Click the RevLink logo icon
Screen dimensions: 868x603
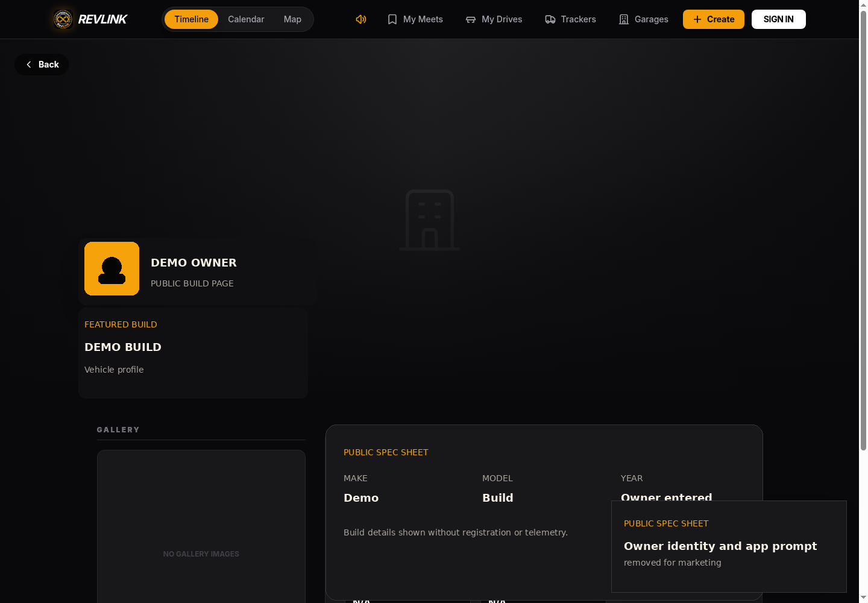63,19
